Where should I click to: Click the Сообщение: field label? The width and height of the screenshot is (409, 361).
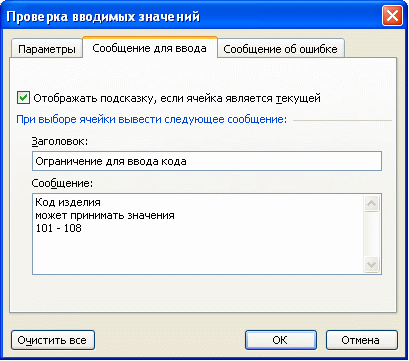click(62, 183)
